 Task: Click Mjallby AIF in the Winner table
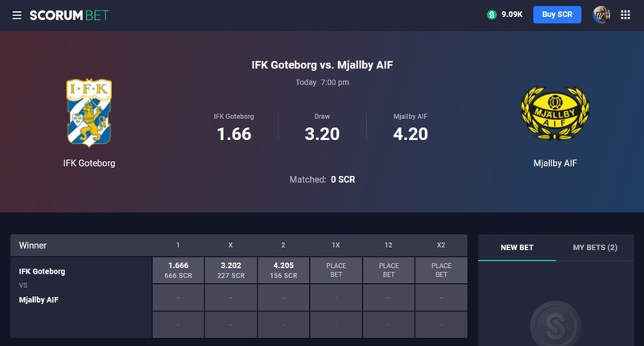pos(39,299)
